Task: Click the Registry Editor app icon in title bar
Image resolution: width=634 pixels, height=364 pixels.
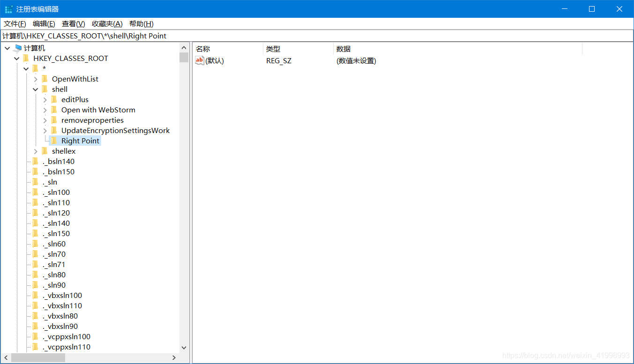Action: [x=8, y=9]
